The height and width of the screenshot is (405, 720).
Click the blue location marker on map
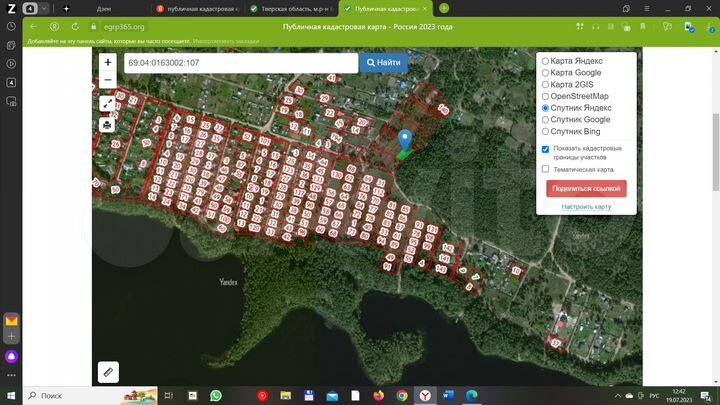pos(405,140)
